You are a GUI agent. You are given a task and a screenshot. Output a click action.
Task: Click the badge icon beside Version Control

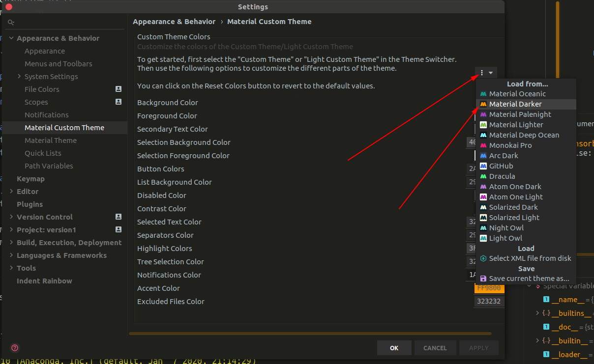pos(118,217)
